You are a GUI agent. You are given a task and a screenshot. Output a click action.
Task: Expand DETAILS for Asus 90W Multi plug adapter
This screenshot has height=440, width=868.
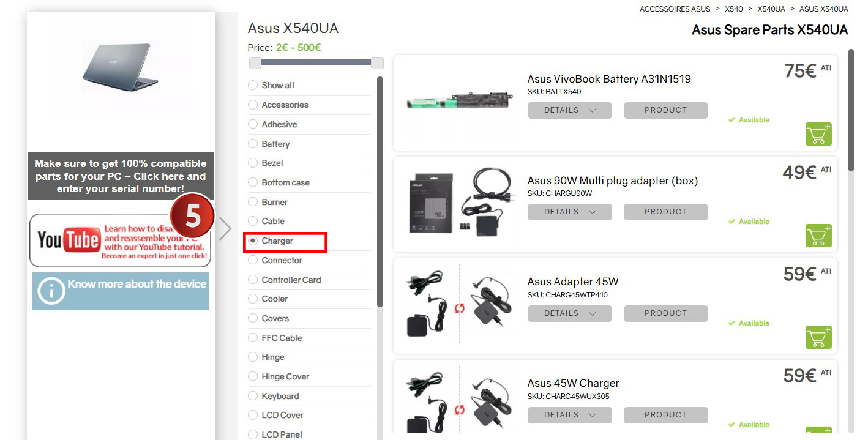click(x=570, y=212)
